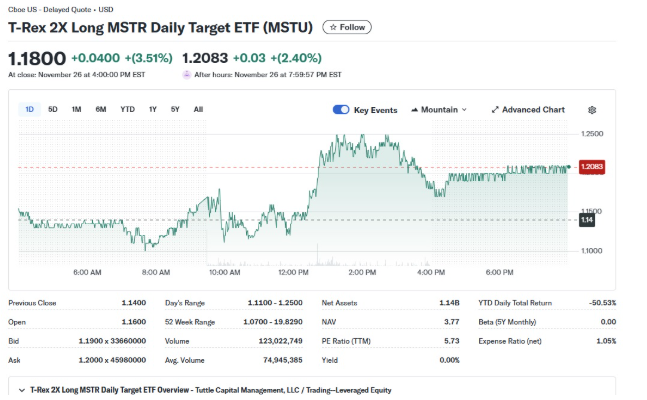
Task: Select the All time range
Action: pos(198,109)
